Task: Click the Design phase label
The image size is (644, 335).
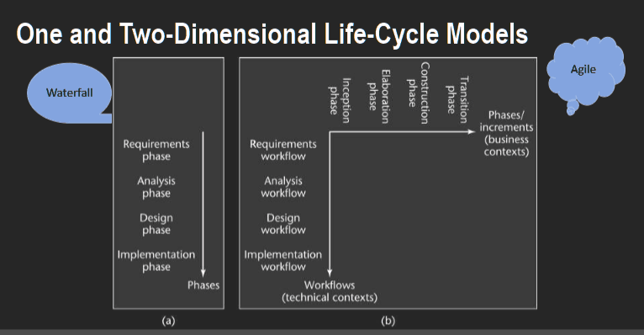Action: [156, 224]
